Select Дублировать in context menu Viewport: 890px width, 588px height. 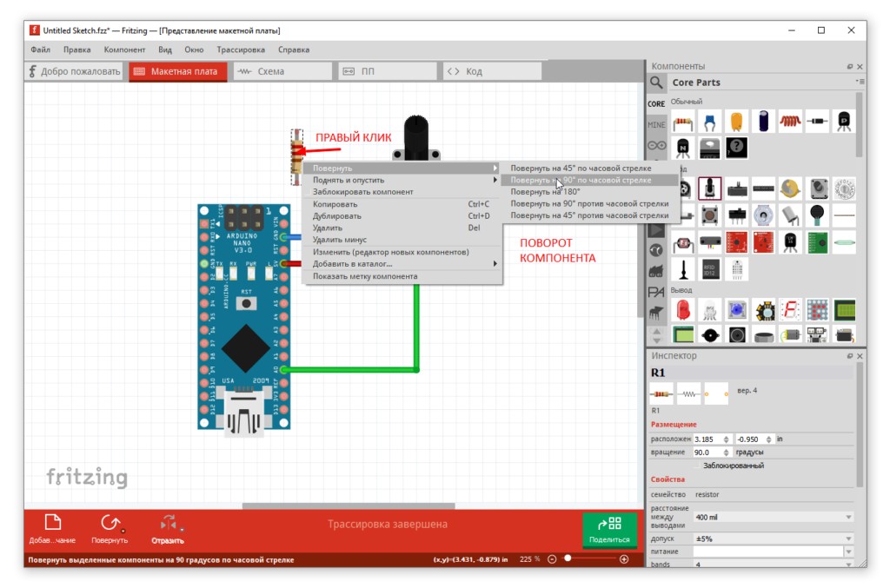tap(403, 216)
